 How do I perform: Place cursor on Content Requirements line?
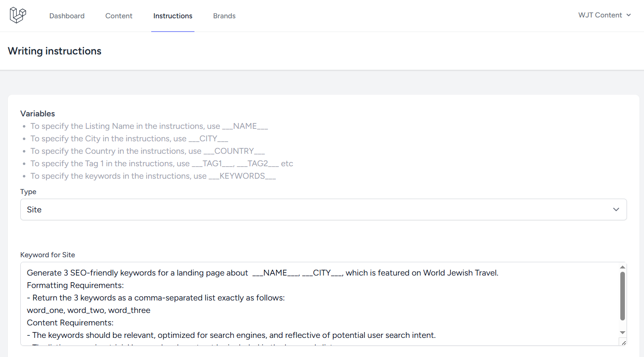point(70,323)
